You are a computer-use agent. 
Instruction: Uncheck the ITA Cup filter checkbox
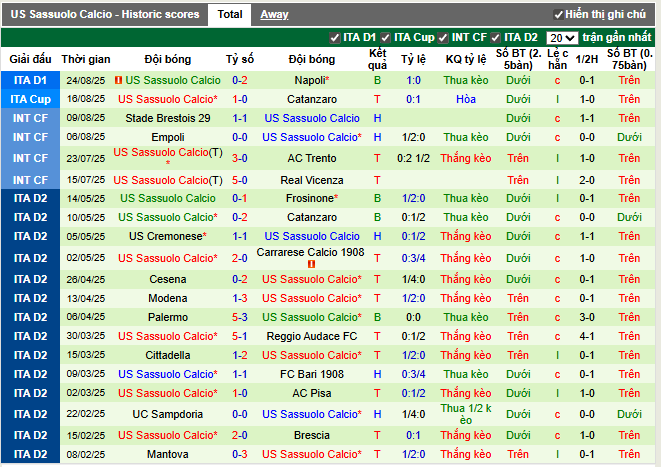pos(385,38)
